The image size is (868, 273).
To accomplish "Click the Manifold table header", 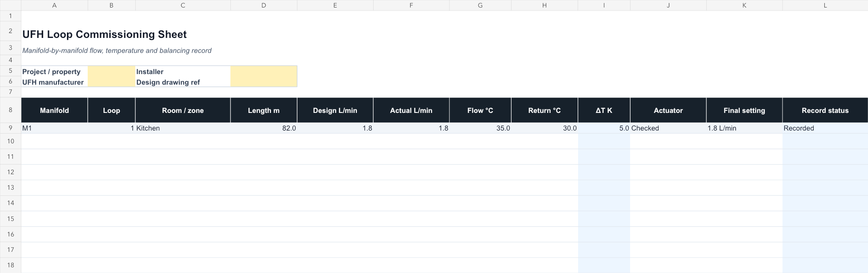I will coord(55,110).
